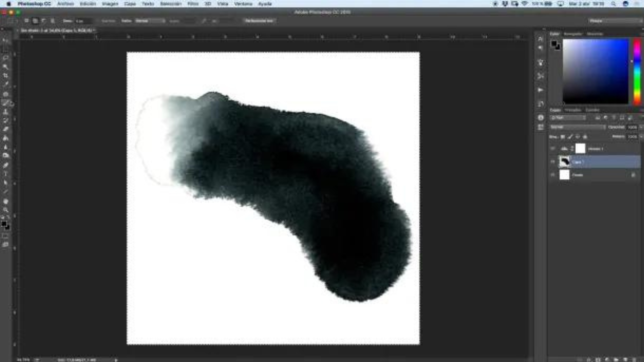Toggle lock position
The width and height of the screenshot is (644, 362).
tap(578, 137)
